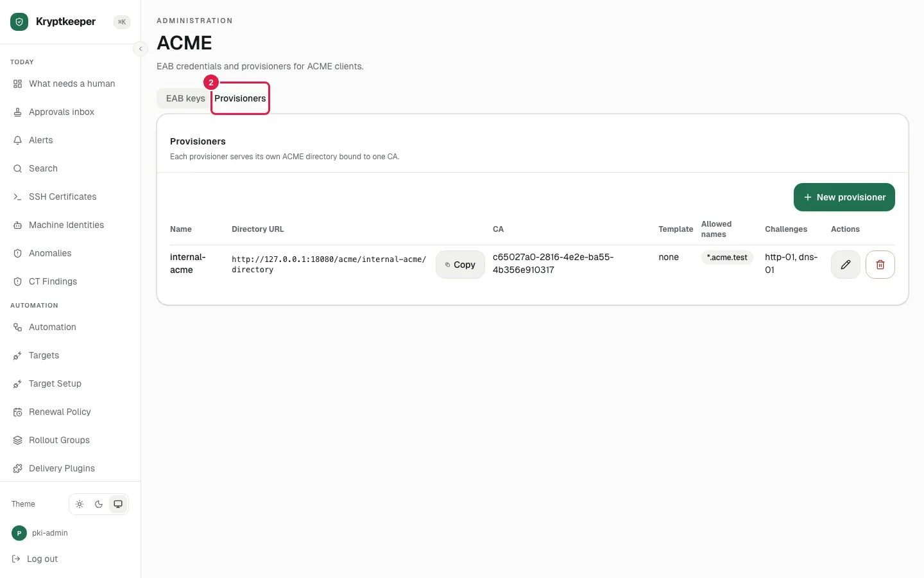
Task: Switch to dark theme moon icon
Action: pyautogui.click(x=99, y=504)
